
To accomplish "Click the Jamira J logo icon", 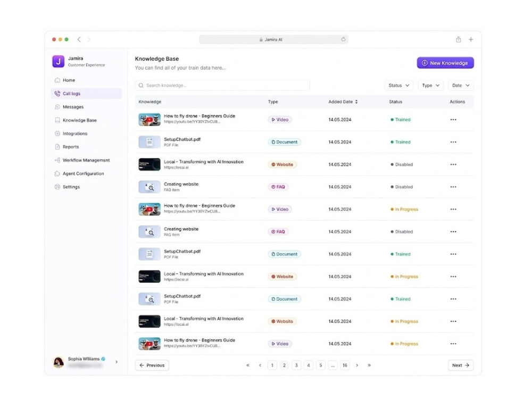I will pyautogui.click(x=59, y=61).
